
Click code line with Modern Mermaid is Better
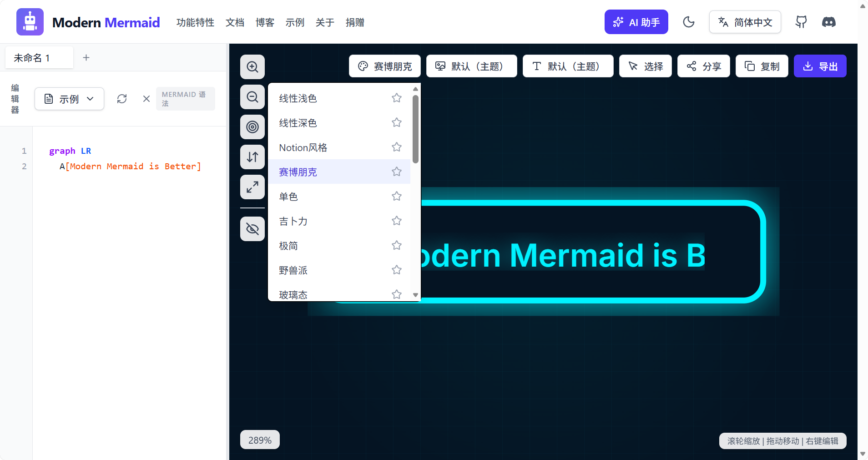(130, 166)
